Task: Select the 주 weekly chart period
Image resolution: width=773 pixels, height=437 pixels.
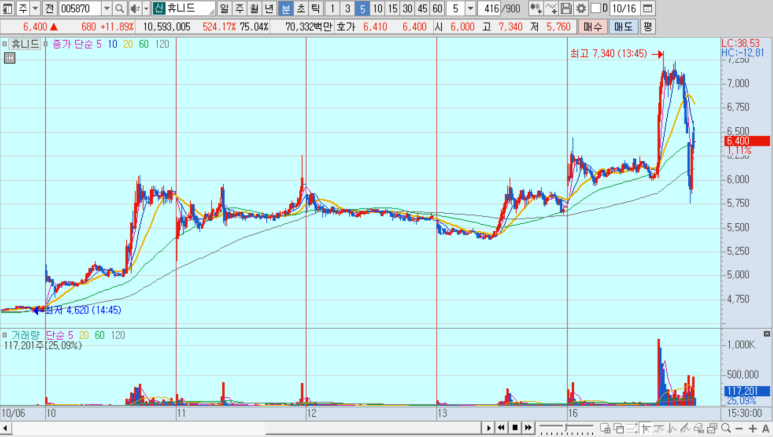Action: point(239,8)
